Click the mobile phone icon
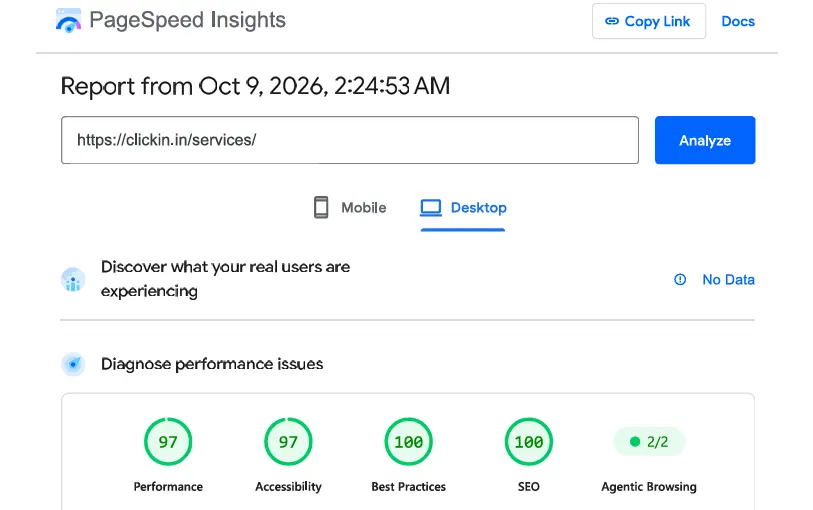 321,207
